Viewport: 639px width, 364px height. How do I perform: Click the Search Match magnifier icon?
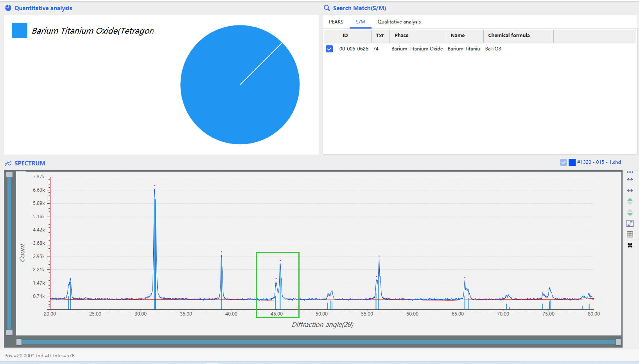click(x=327, y=8)
